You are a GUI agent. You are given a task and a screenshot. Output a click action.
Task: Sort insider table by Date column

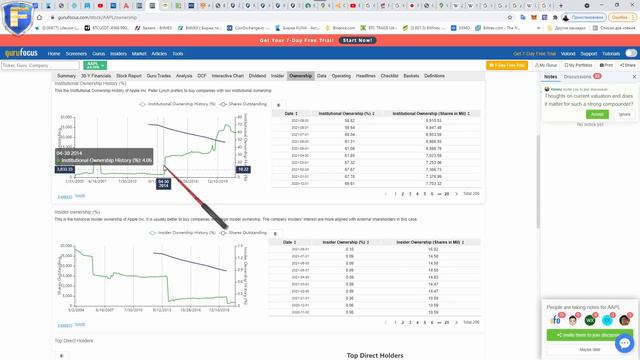[289, 242]
